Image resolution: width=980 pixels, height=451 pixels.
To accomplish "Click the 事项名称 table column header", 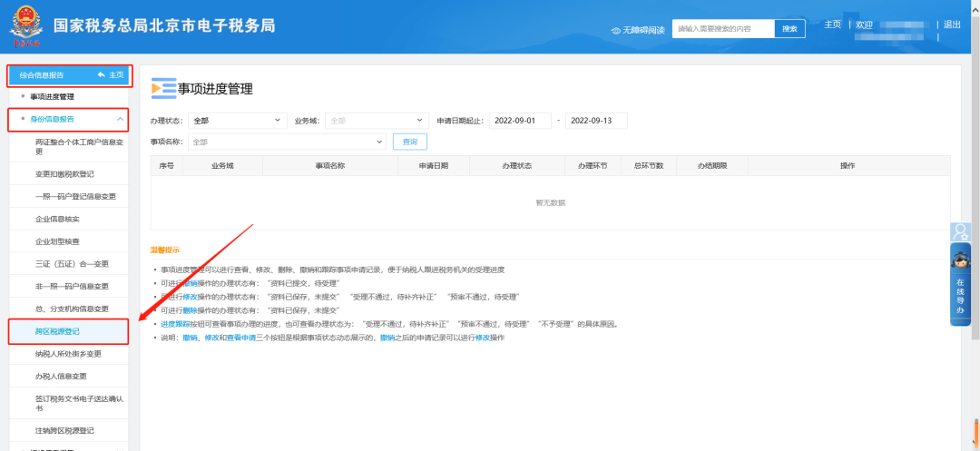I will click(x=330, y=165).
